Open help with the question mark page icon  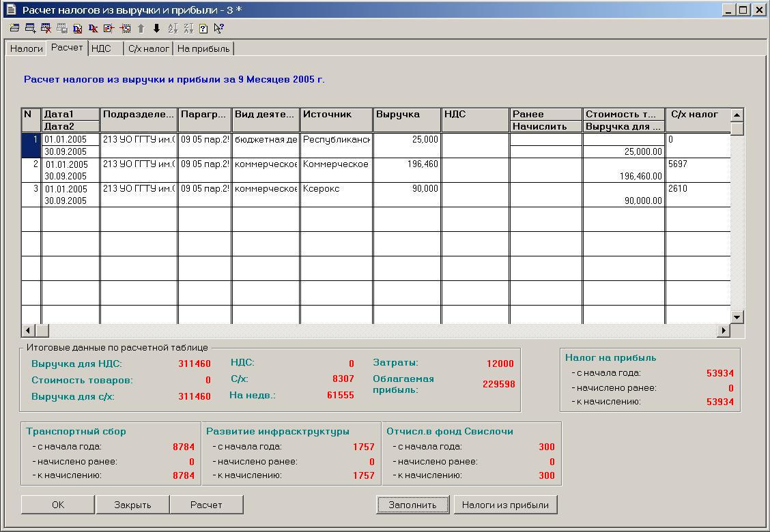(203, 29)
